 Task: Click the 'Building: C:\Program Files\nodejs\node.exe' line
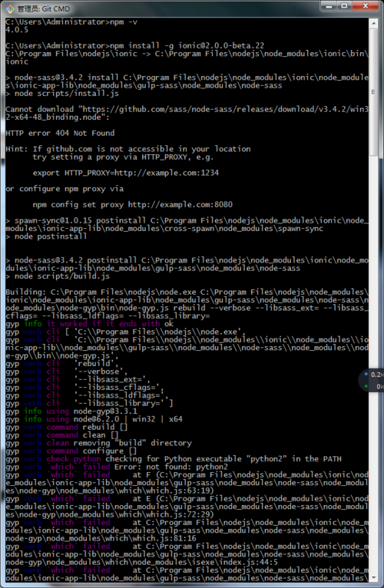click(187, 292)
